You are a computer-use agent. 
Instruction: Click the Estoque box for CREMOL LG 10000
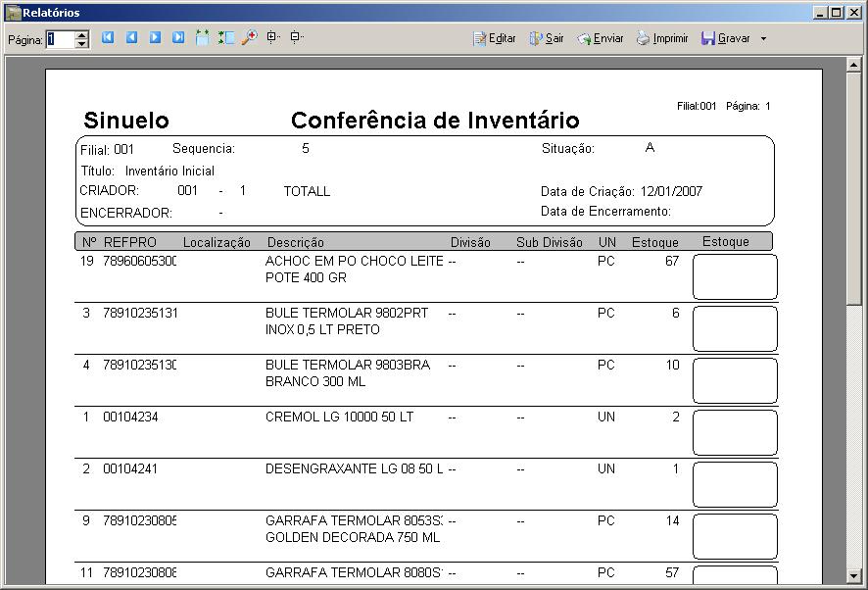tap(734, 431)
